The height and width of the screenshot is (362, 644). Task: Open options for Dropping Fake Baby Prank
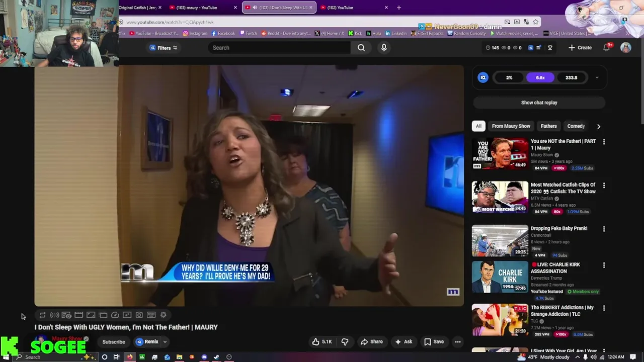coord(604,229)
